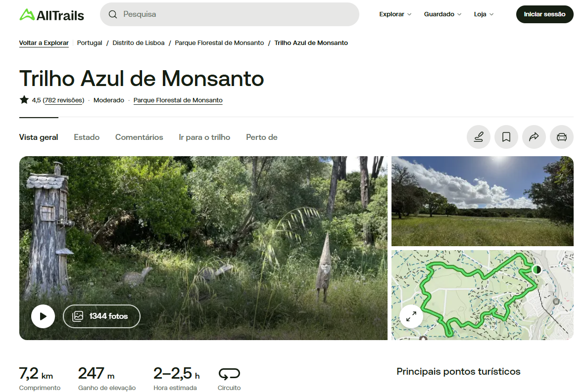Switch to the Estado tab
Screen dimensions: 587x392
point(87,137)
